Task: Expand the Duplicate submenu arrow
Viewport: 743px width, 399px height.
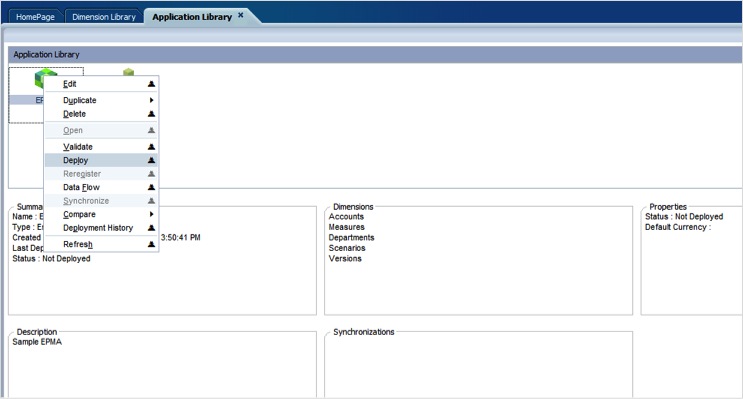Action: [x=151, y=100]
